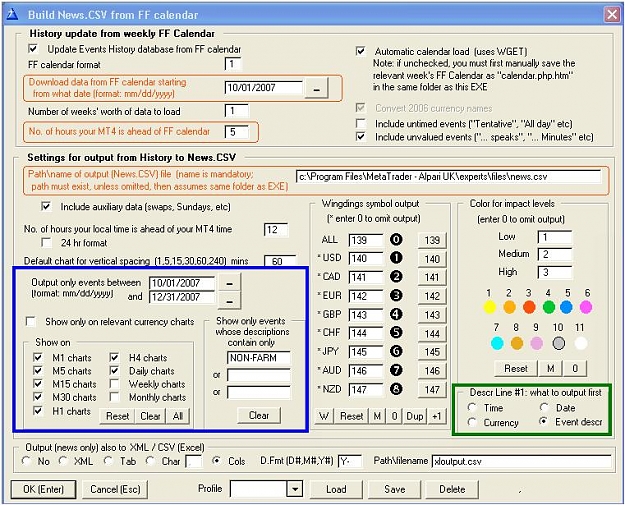The image size is (625, 505).
Task: Click the Dup button under Wingdings symbols
Action: (415, 416)
